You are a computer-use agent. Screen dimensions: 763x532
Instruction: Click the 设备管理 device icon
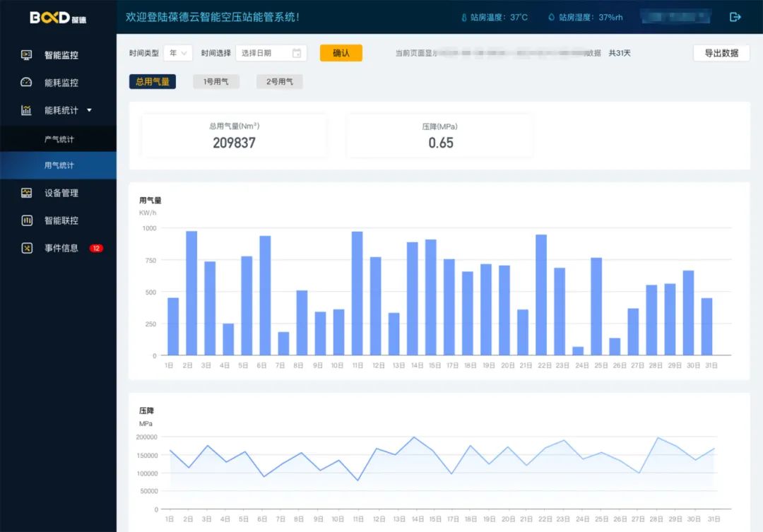point(27,193)
